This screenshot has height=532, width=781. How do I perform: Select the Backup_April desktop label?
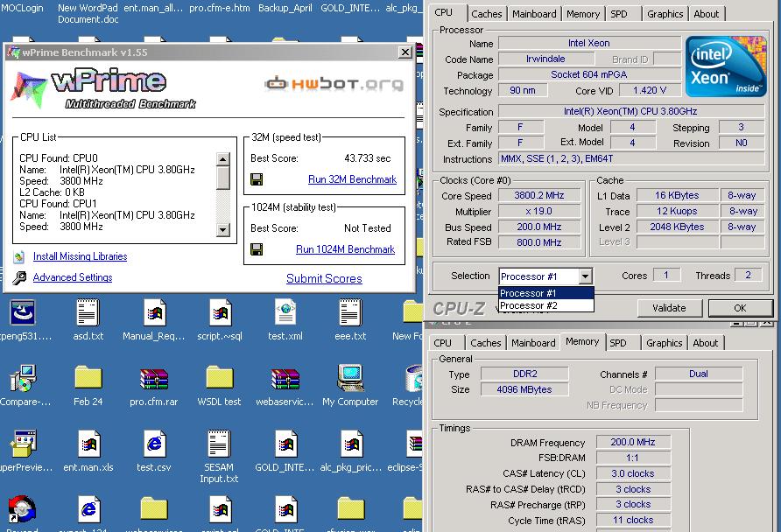point(285,8)
